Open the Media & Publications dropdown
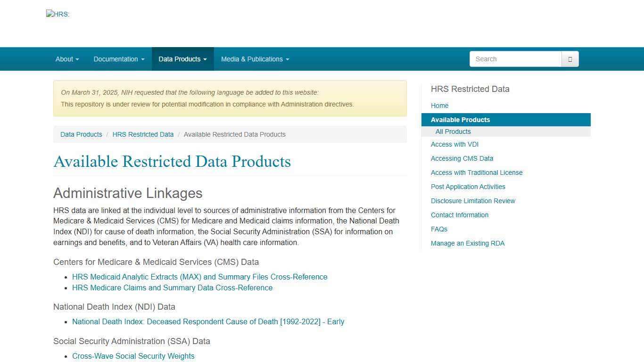Screen dimensions: 644x362 [255, 59]
